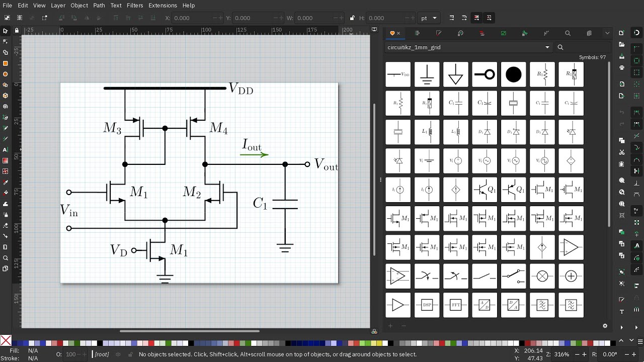This screenshot has width=644, height=362.
Task: Open the Filters menu
Action: tap(135, 5)
